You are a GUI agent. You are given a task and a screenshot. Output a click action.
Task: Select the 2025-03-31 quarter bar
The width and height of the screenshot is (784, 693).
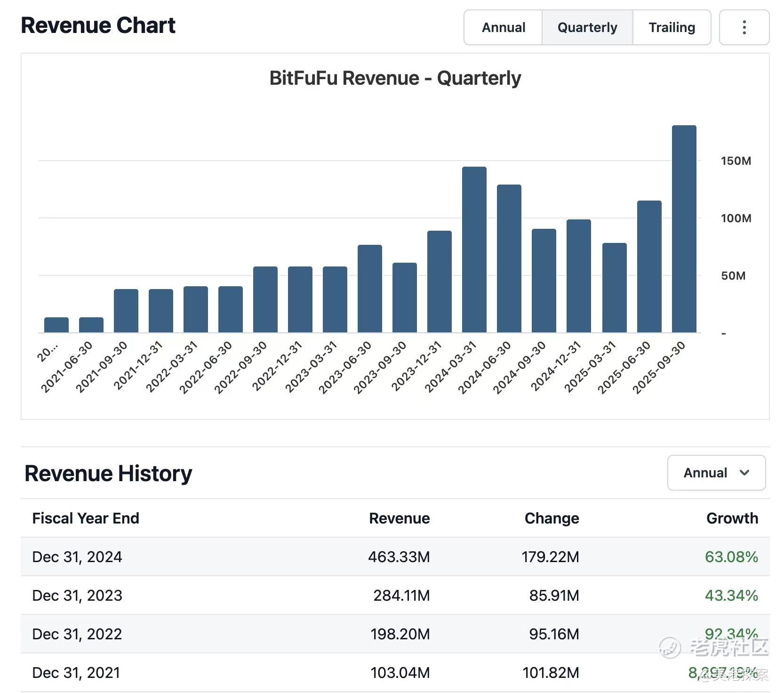(614, 288)
